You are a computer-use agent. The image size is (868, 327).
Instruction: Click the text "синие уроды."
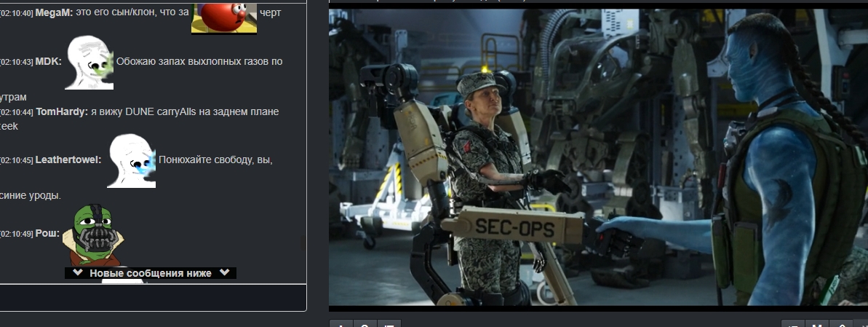tap(30, 196)
